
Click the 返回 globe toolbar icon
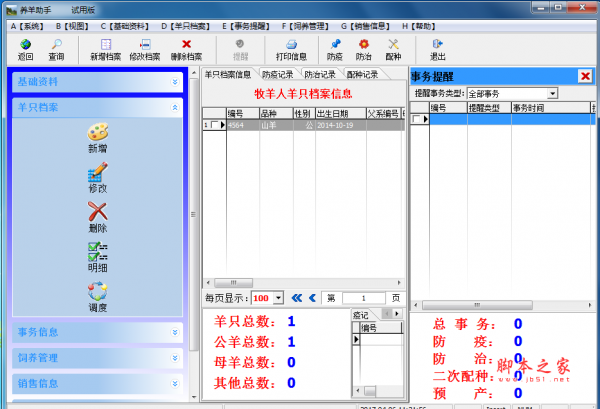pos(25,44)
